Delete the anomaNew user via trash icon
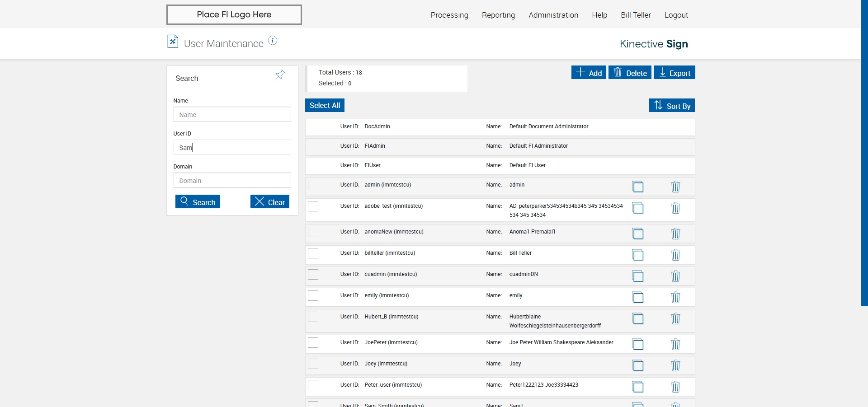Screen dimensions: 868x407 (675, 234)
